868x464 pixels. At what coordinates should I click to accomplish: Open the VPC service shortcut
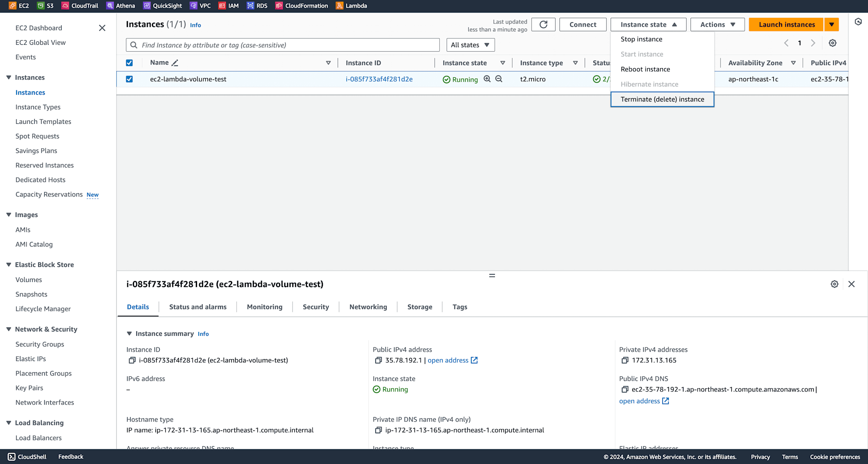pos(201,6)
